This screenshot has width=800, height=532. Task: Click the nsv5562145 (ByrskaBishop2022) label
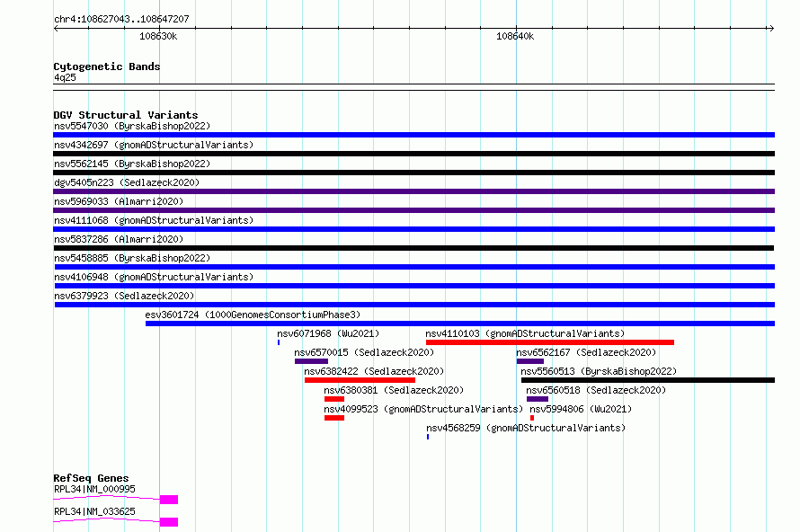(x=132, y=164)
